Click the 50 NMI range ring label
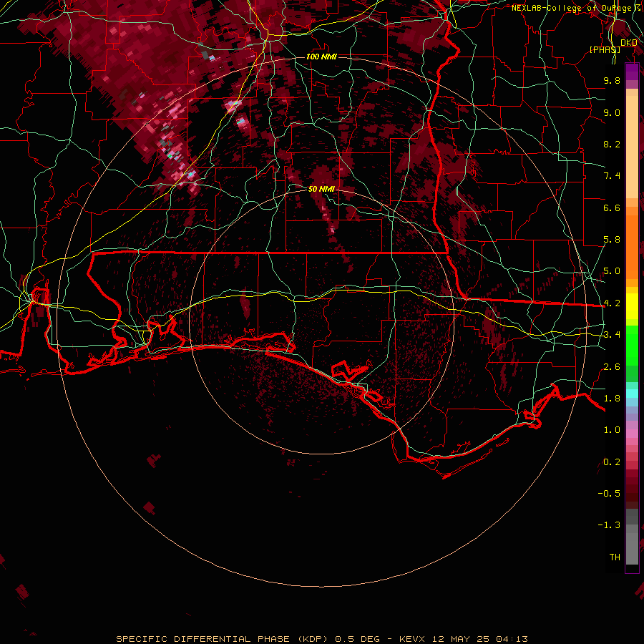The image size is (644, 644). tap(321, 189)
